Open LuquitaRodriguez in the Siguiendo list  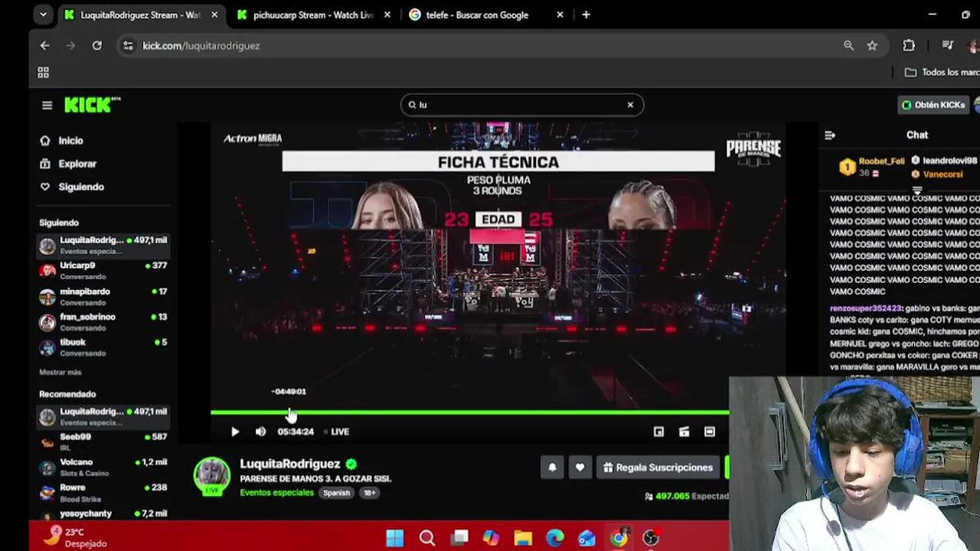[103, 245]
